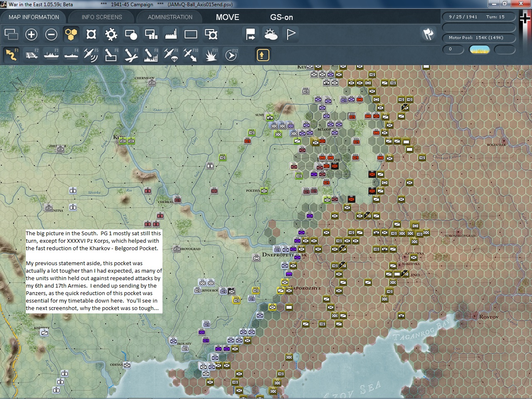
Task: Select the F1 move mode icon
Action: [x=11, y=54]
